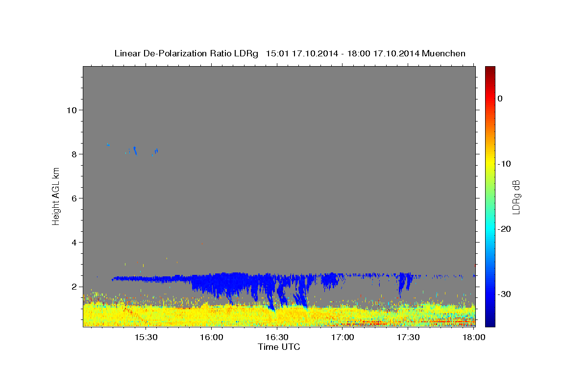Image resolution: width=588 pixels, height=392 pixels.
Task: Click the colorbar value -30
Action: coord(505,294)
